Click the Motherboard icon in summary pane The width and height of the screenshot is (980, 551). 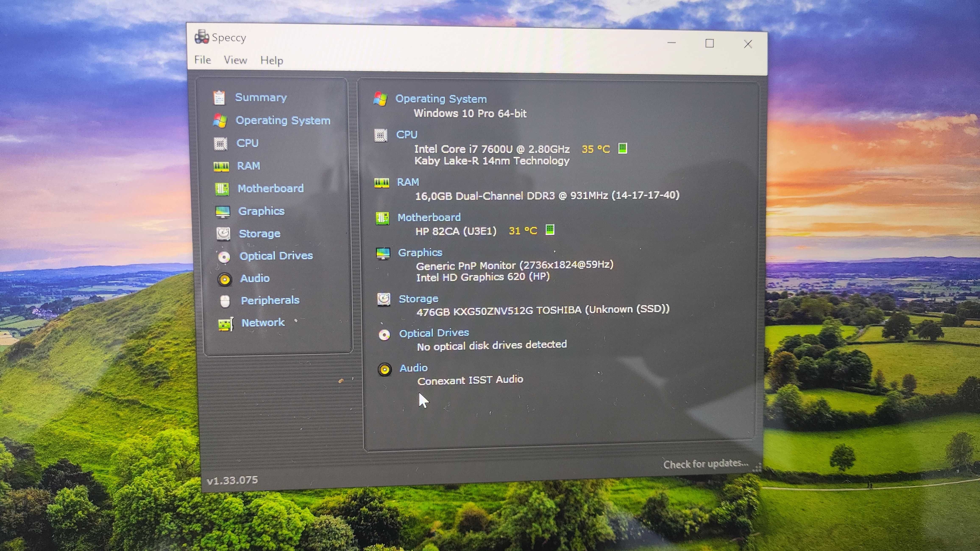pyautogui.click(x=382, y=218)
